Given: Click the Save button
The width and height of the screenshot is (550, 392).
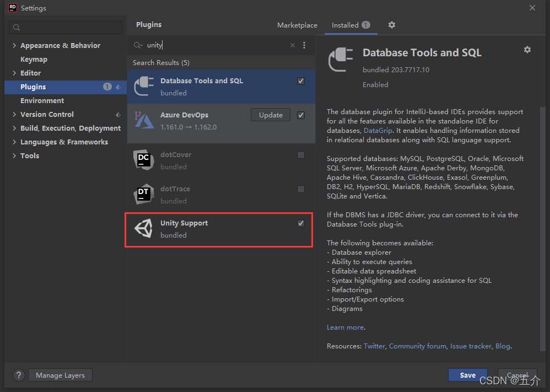Looking at the screenshot, I should pyautogui.click(x=467, y=375).
